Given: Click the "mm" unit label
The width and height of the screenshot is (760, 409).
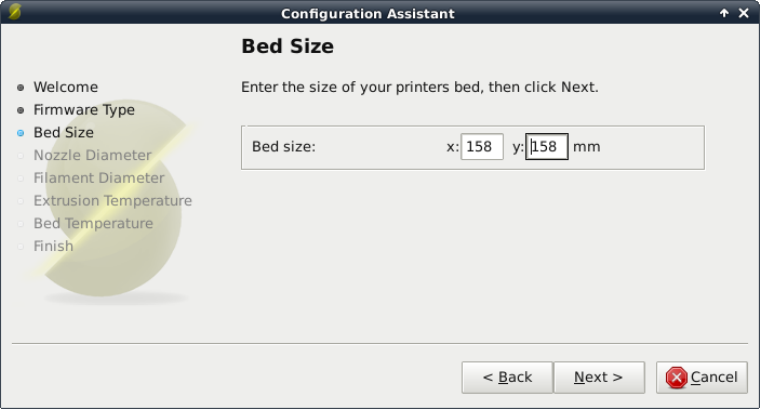Looking at the screenshot, I should click(587, 147).
